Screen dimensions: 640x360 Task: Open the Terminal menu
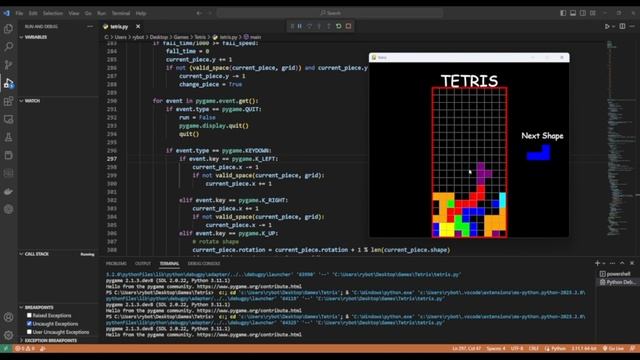coord(121,13)
